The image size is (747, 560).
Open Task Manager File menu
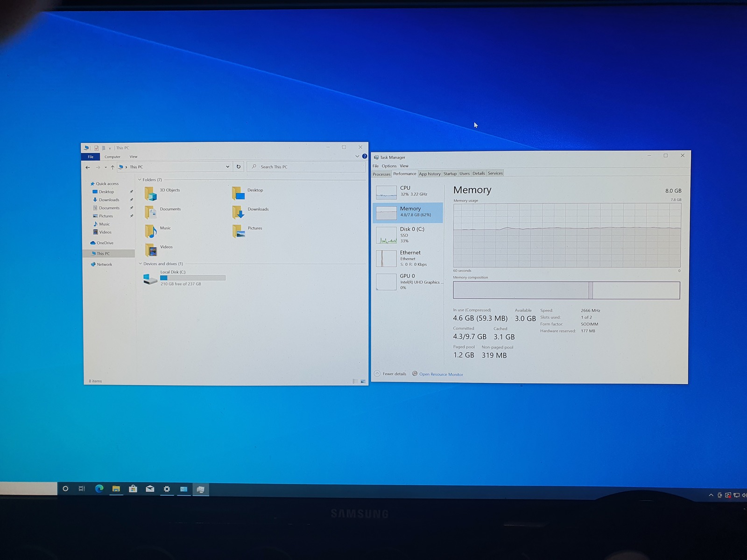pos(375,166)
